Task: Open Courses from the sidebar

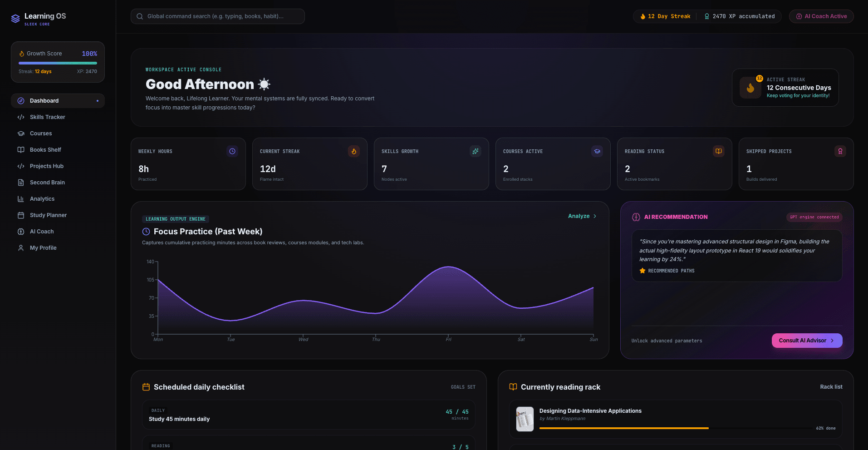Action: coord(58,134)
